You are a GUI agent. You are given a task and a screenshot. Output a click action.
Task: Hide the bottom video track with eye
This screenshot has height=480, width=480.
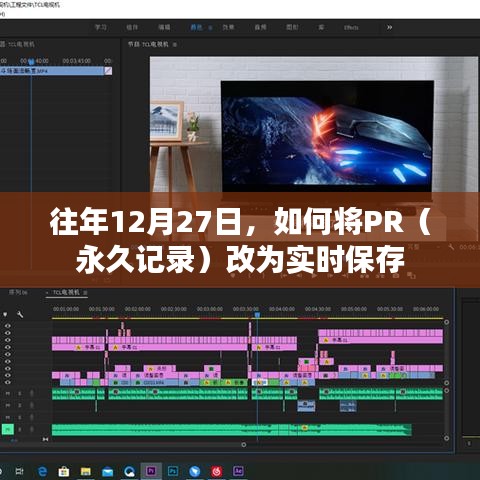click(7, 382)
